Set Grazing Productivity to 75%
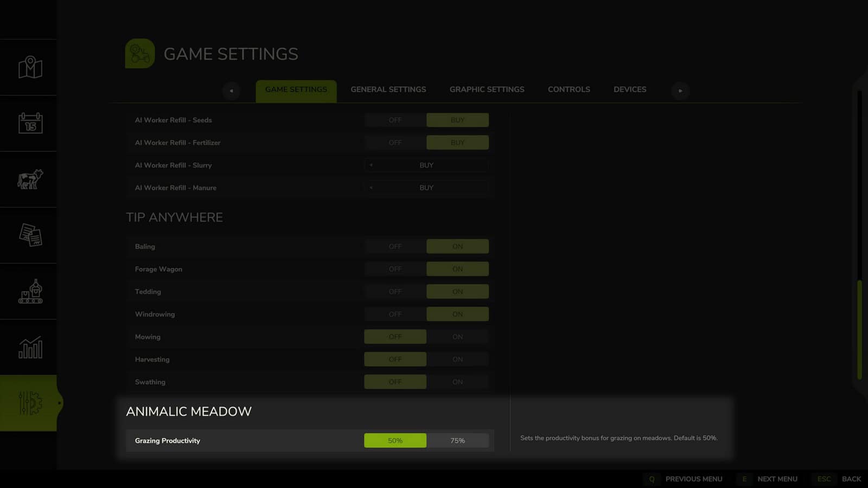 pos(457,441)
